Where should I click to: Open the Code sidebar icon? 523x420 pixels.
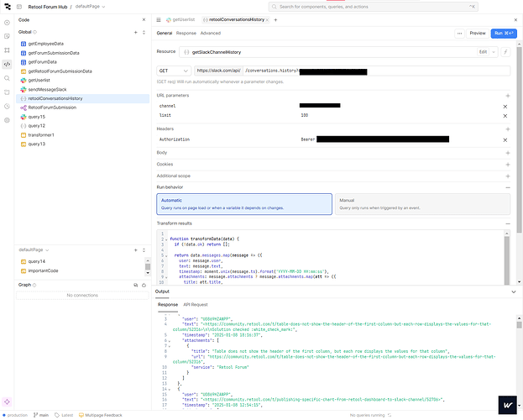point(7,64)
